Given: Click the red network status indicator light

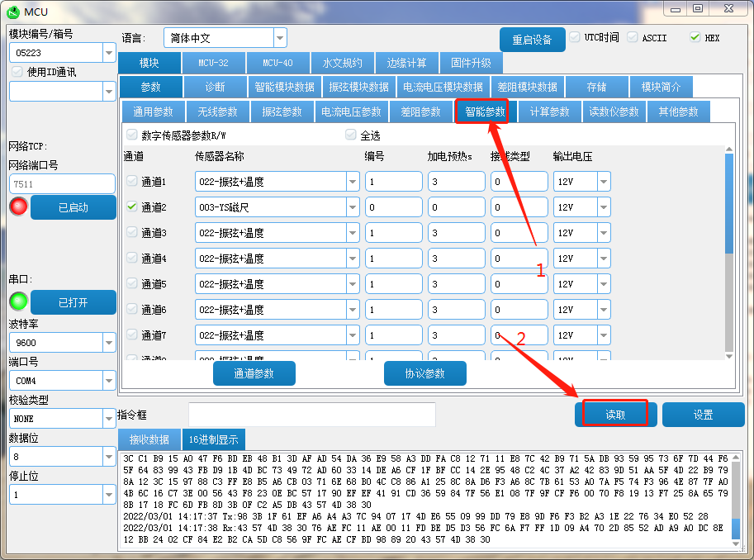Looking at the screenshot, I should [x=18, y=206].
